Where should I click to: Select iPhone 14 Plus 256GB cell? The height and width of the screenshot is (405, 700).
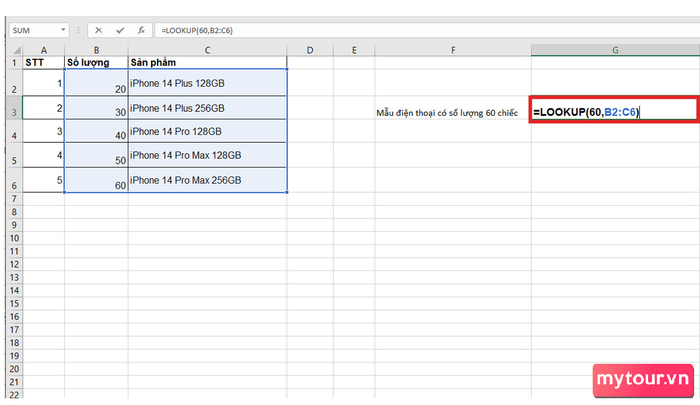[x=208, y=108]
